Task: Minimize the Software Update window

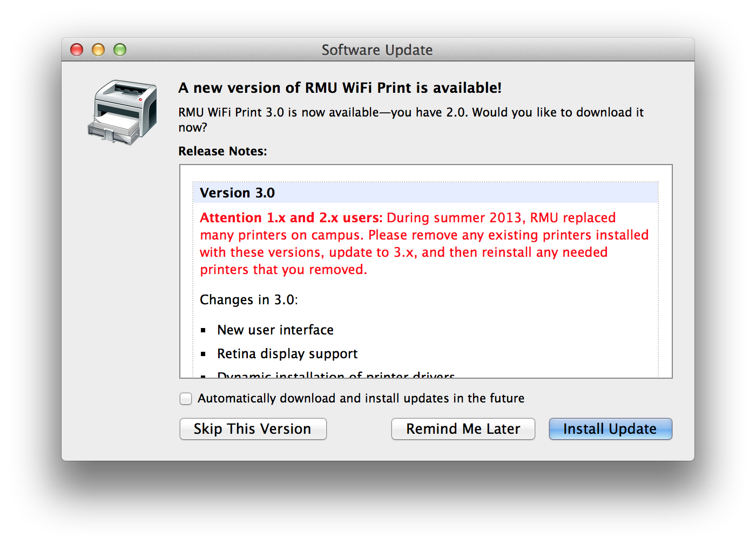Action: (x=98, y=50)
